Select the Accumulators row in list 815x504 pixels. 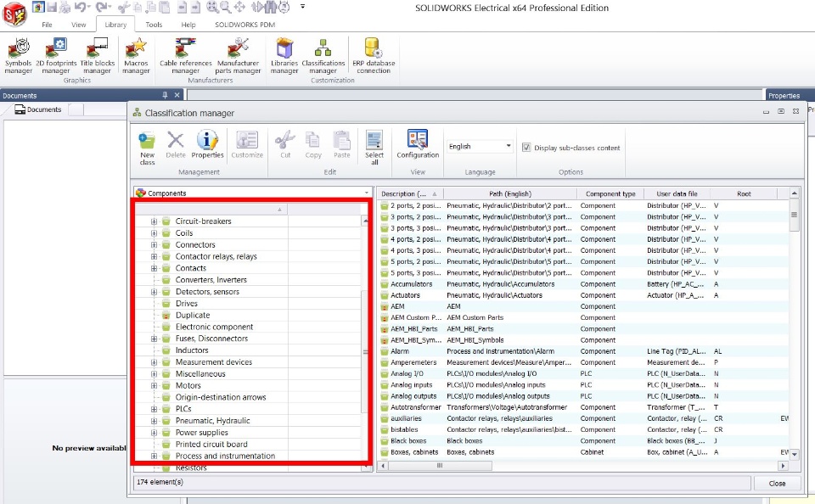(584, 284)
